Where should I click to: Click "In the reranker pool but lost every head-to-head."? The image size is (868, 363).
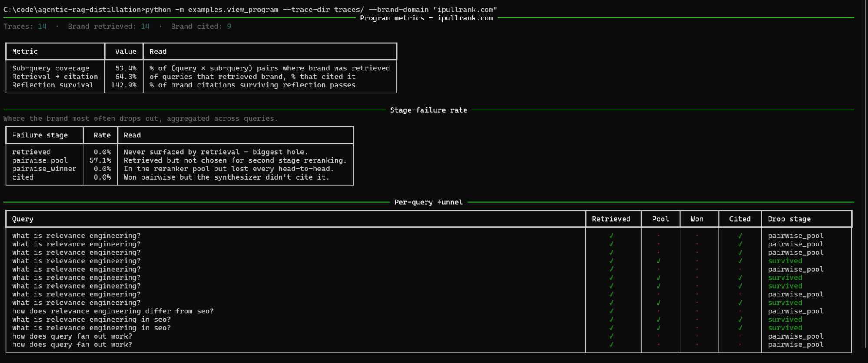tap(229, 169)
